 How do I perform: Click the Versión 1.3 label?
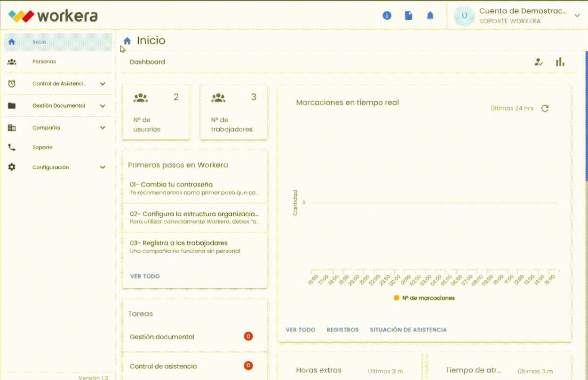[x=93, y=378]
